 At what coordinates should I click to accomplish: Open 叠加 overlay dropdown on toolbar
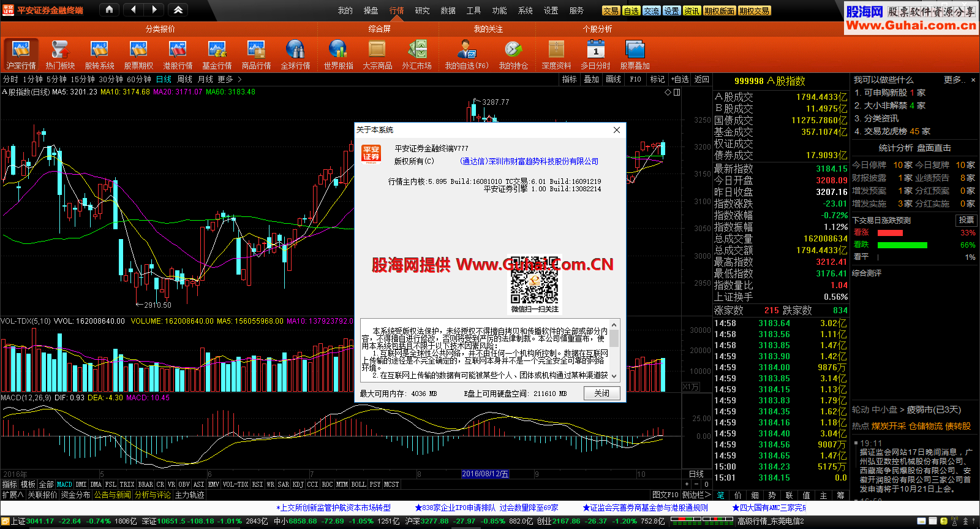(x=591, y=79)
